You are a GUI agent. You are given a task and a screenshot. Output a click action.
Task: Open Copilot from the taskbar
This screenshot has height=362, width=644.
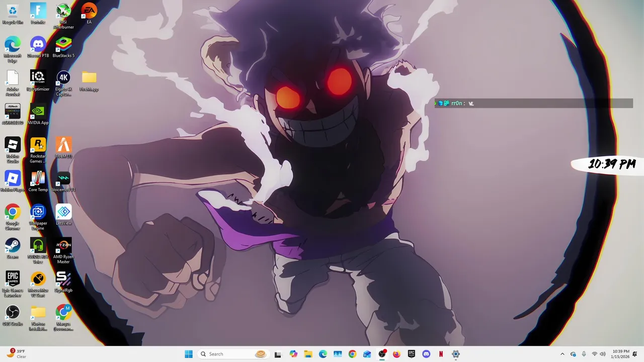[x=293, y=354]
